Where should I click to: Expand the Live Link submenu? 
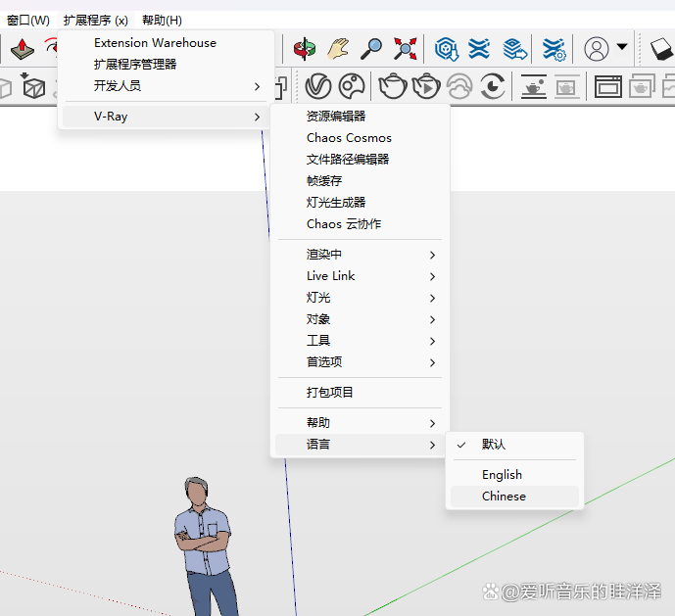pyautogui.click(x=360, y=276)
